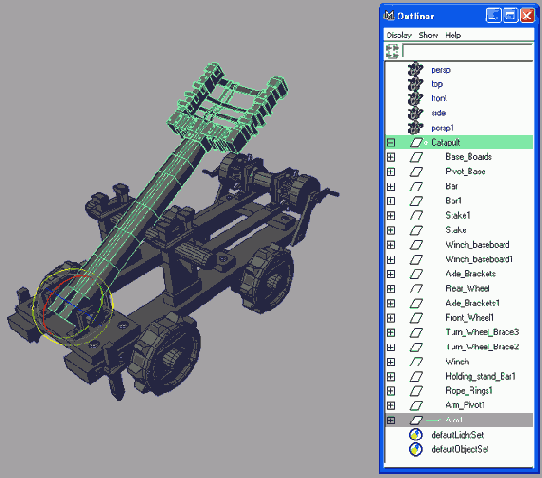Collapse the Catapult group

click(x=391, y=142)
